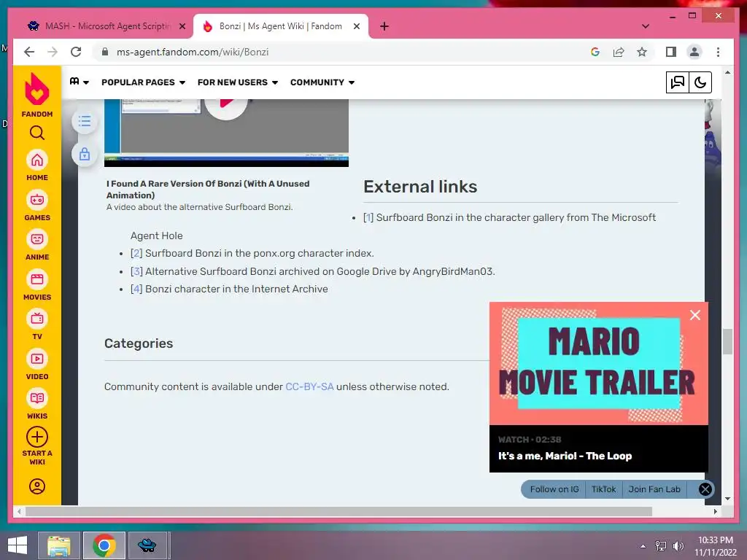The width and height of the screenshot is (747, 560).
Task: Click Start a Wiki plus icon
Action: (36, 437)
